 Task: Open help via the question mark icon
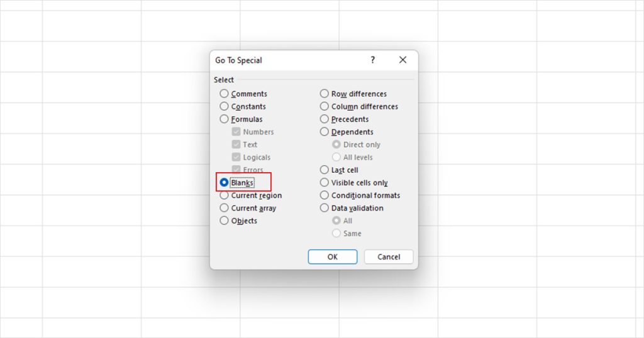tap(372, 60)
